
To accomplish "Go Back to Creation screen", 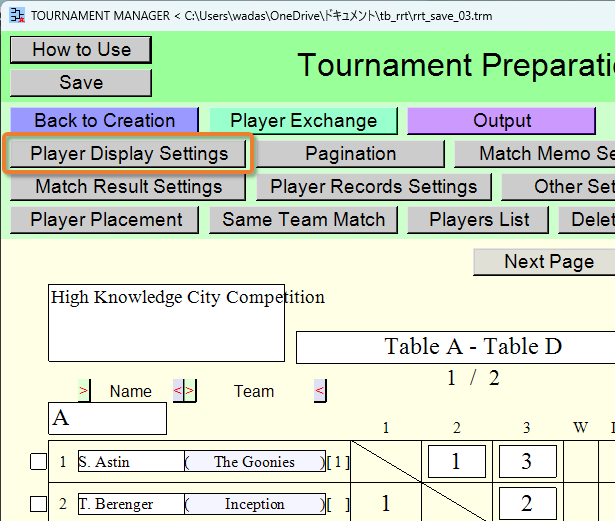I will [104, 120].
